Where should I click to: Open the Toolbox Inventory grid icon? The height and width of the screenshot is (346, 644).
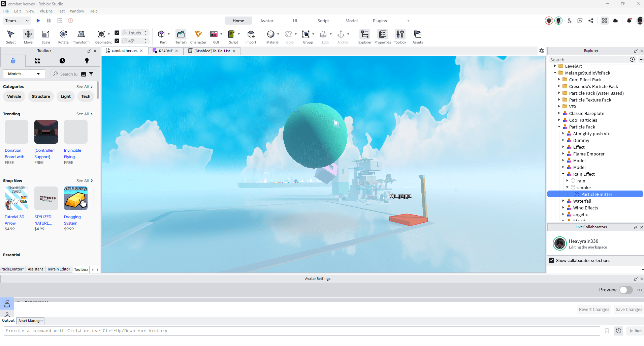point(38,61)
